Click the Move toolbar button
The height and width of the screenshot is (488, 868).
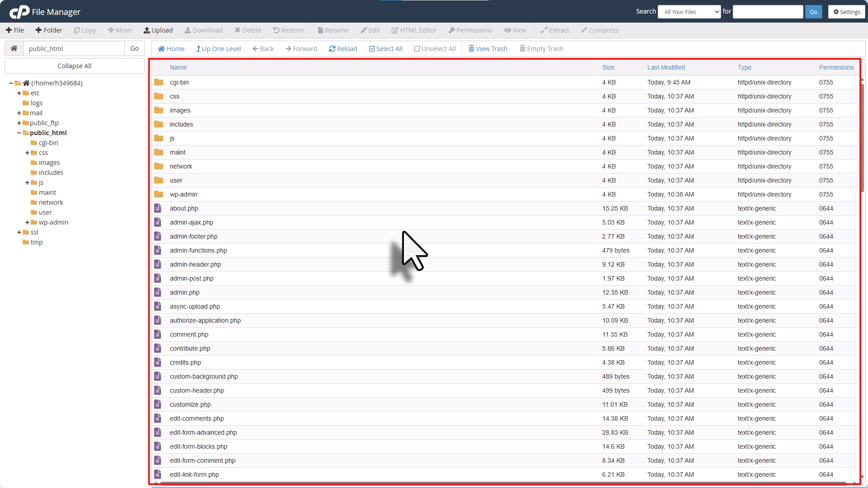click(x=120, y=30)
